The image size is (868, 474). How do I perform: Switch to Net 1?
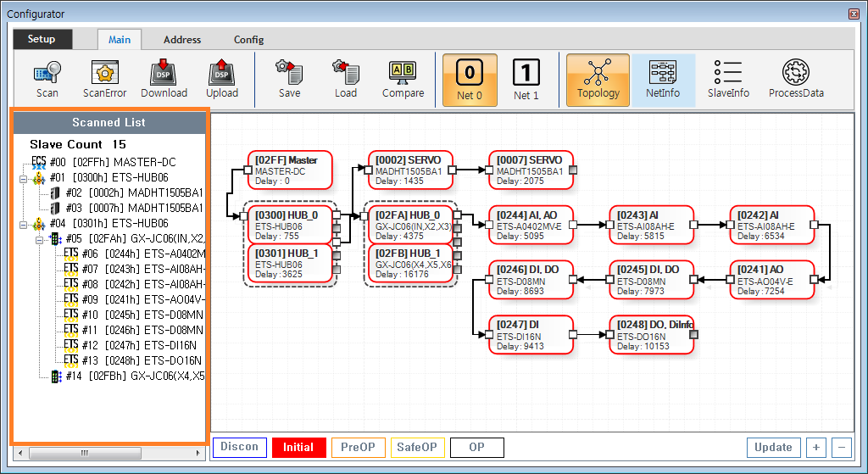click(526, 80)
